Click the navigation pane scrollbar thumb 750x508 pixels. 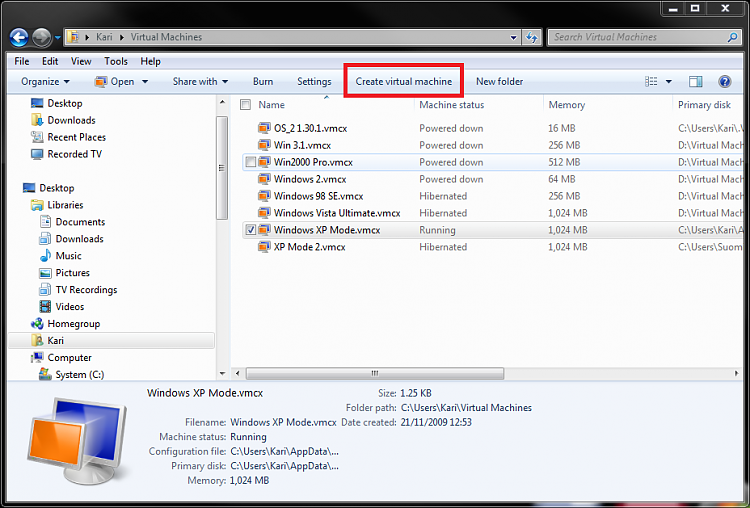(221, 168)
